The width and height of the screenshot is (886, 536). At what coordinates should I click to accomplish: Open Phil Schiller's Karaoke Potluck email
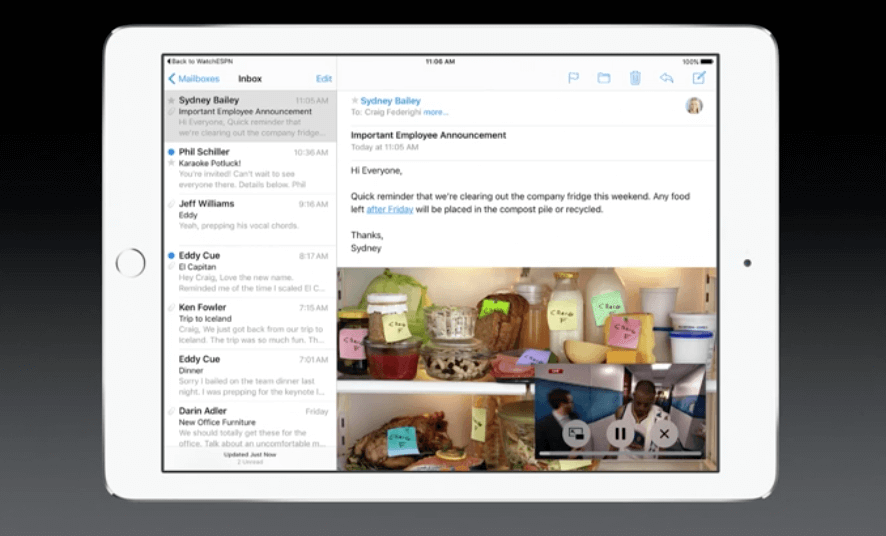250,168
